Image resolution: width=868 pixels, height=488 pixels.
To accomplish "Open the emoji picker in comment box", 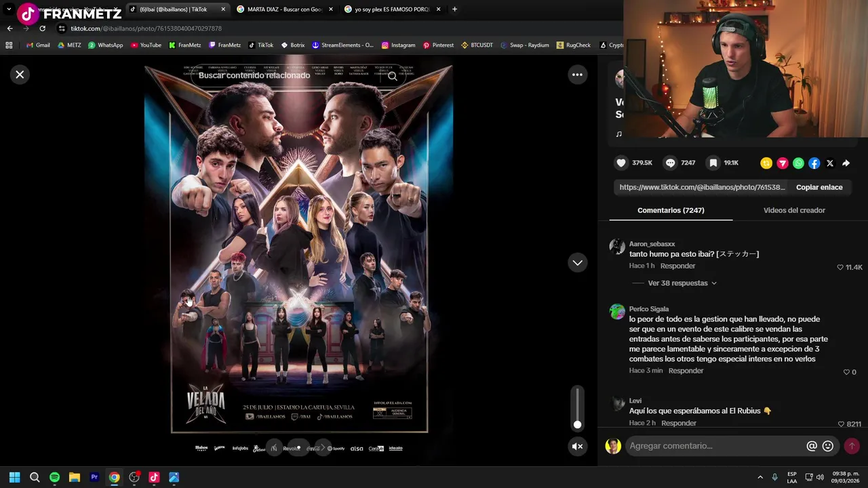I will click(828, 446).
